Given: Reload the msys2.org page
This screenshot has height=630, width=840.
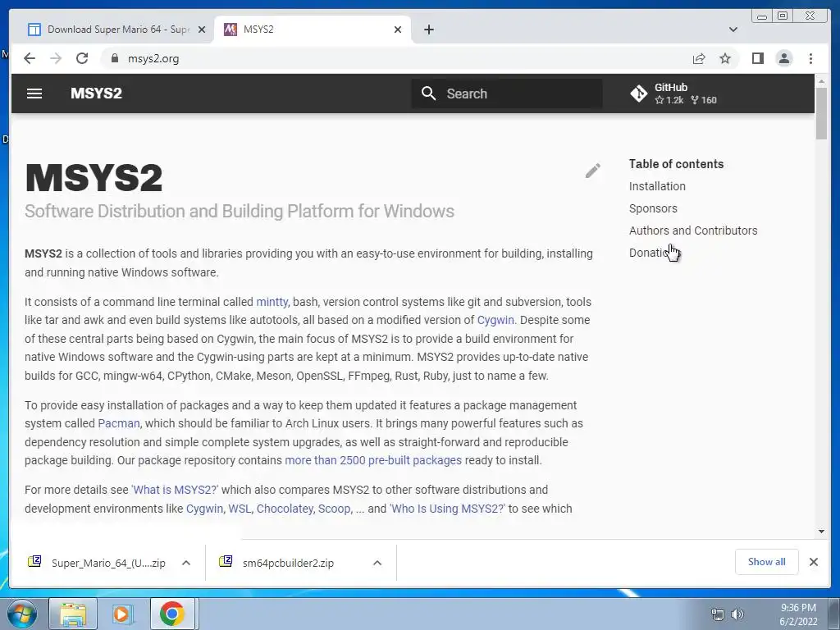Looking at the screenshot, I should pos(82,58).
